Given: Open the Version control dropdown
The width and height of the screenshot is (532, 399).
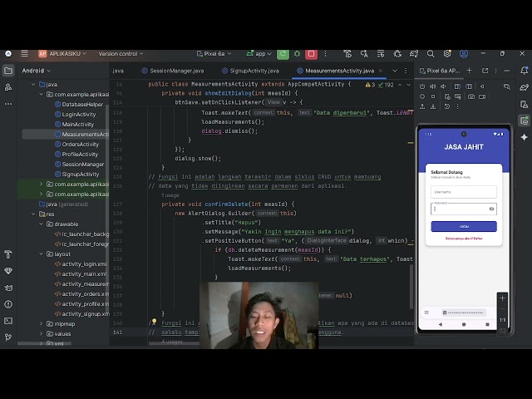Looking at the screenshot, I should point(121,53).
